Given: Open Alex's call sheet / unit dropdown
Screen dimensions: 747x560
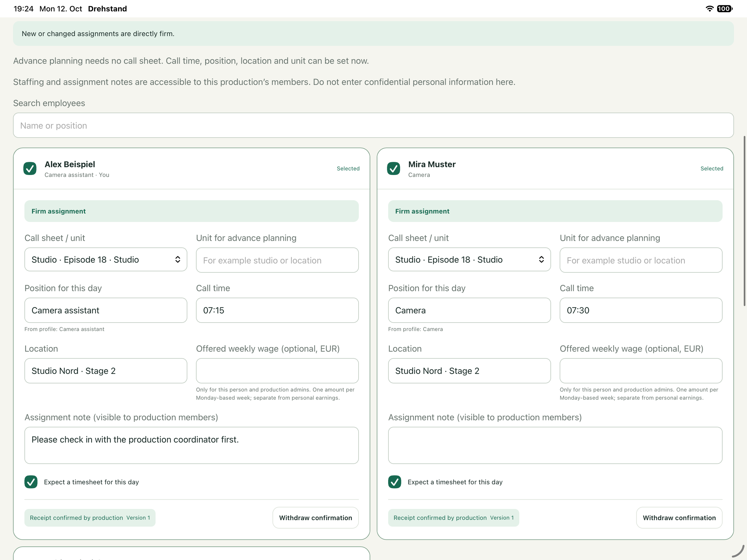Looking at the screenshot, I should click(106, 260).
